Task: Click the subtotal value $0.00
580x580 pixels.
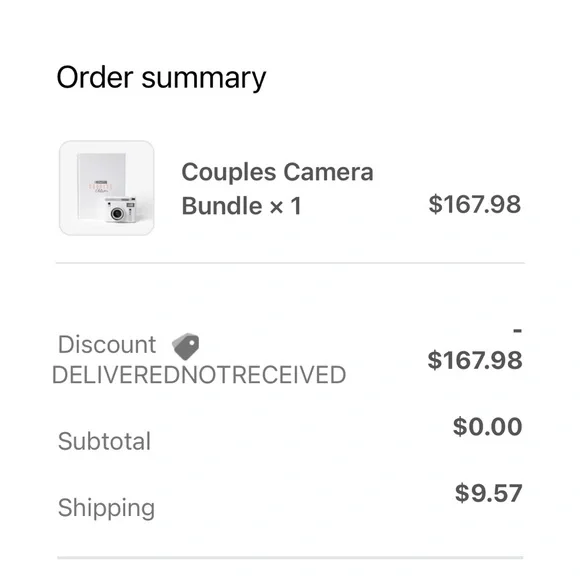Action: click(488, 426)
